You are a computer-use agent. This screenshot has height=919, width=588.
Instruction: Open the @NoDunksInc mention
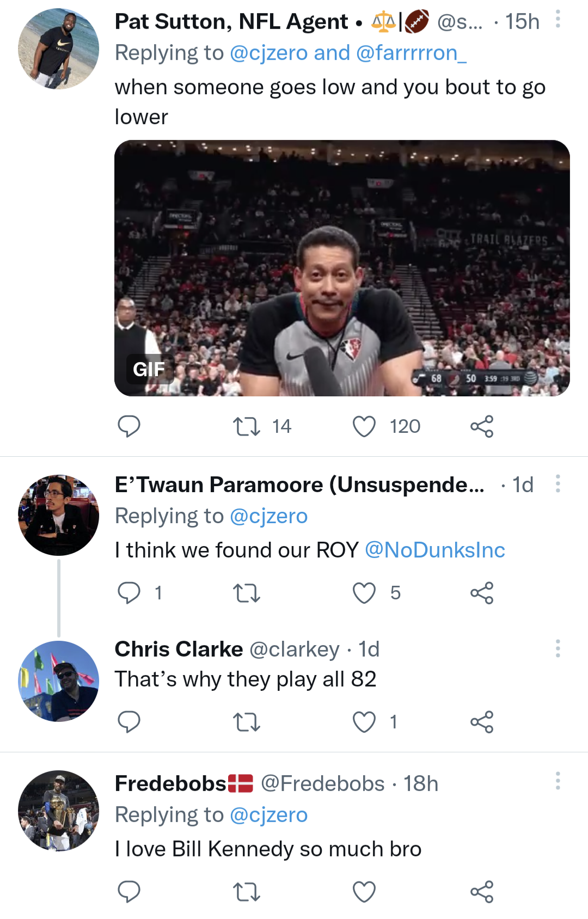pyautogui.click(x=434, y=550)
